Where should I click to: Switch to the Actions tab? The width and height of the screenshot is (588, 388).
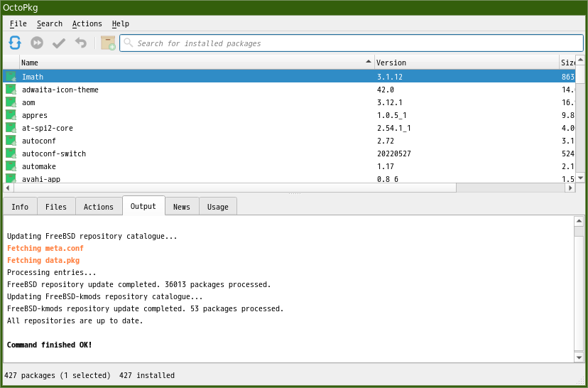[x=99, y=206]
